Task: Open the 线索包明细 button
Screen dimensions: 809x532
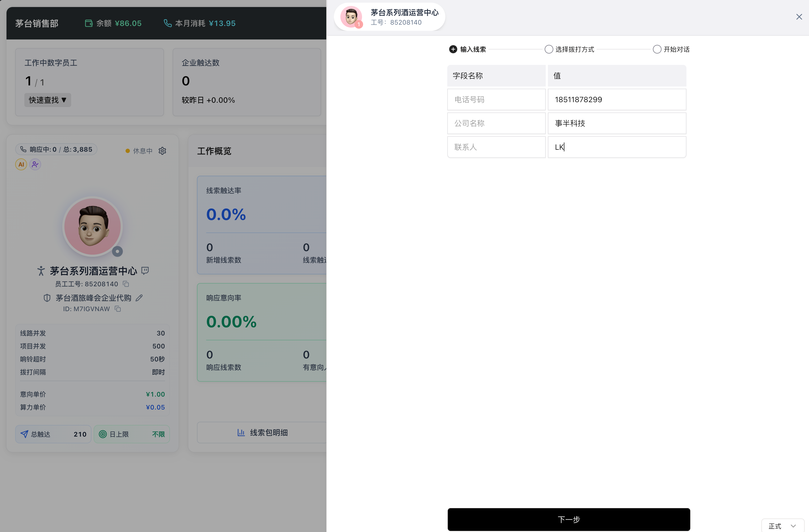Action: [262, 433]
